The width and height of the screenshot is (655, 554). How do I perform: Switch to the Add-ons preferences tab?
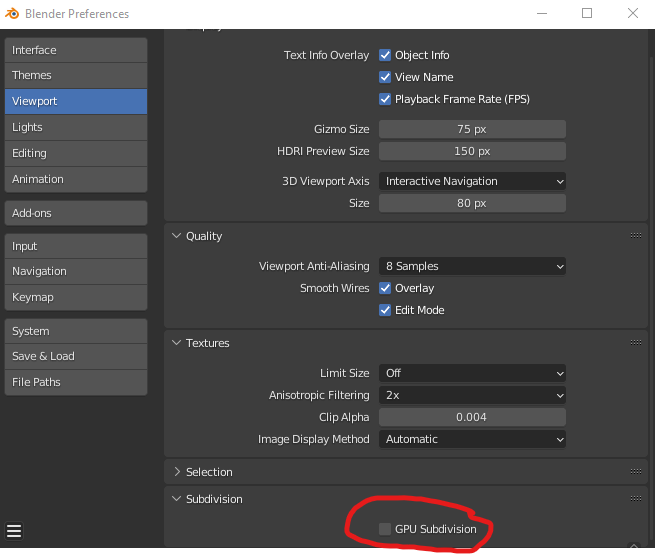[75, 213]
